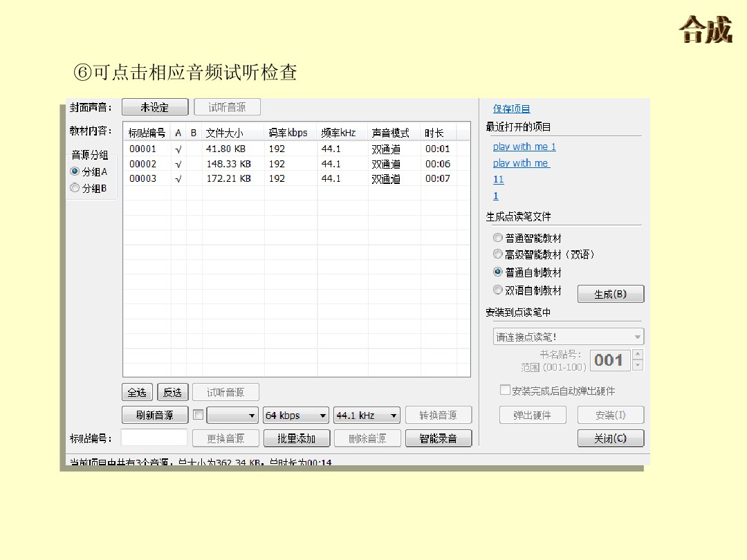The image size is (747, 560).
Task: Open the 44.1 kHz frequency dropdown
Action: coord(367,416)
